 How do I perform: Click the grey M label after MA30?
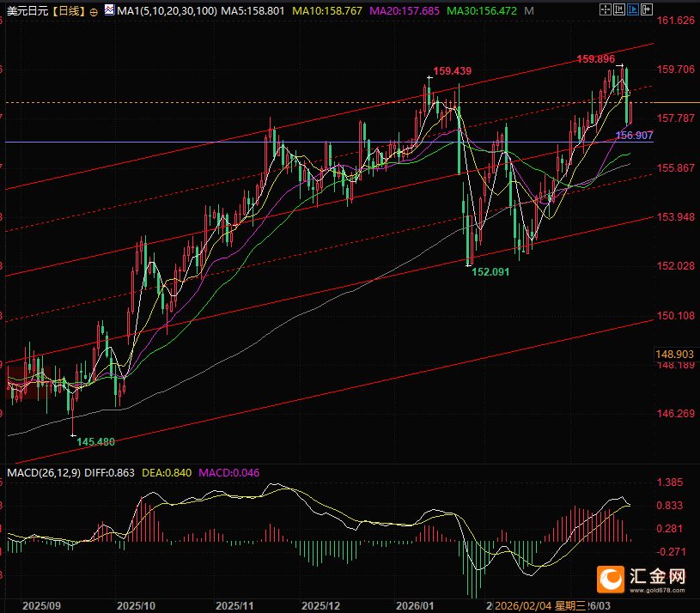click(529, 10)
